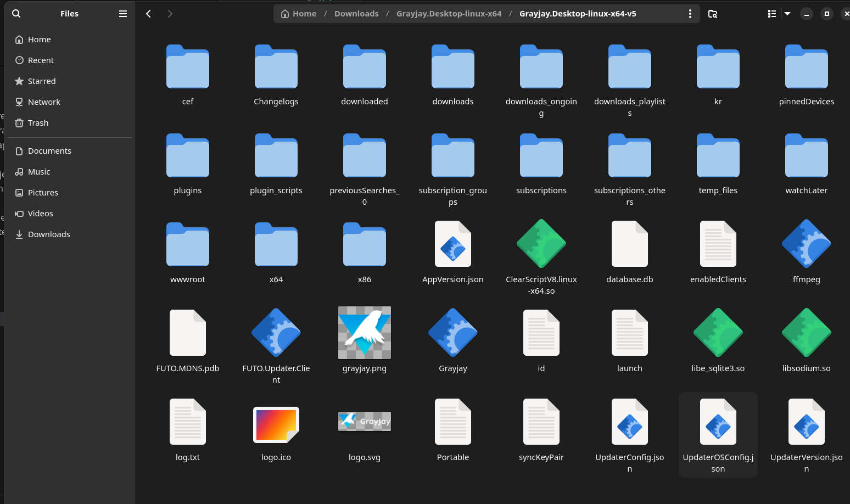Select the id text file

tap(541, 333)
